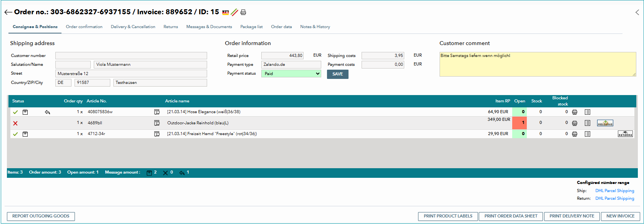
Task: Open Messages & Documents tab
Action: pyautogui.click(x=209, y=27)
